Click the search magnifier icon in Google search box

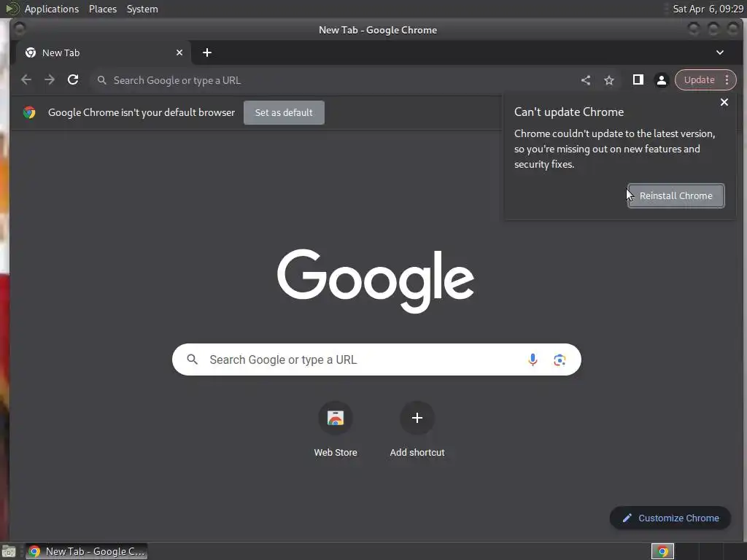point(193,359)
